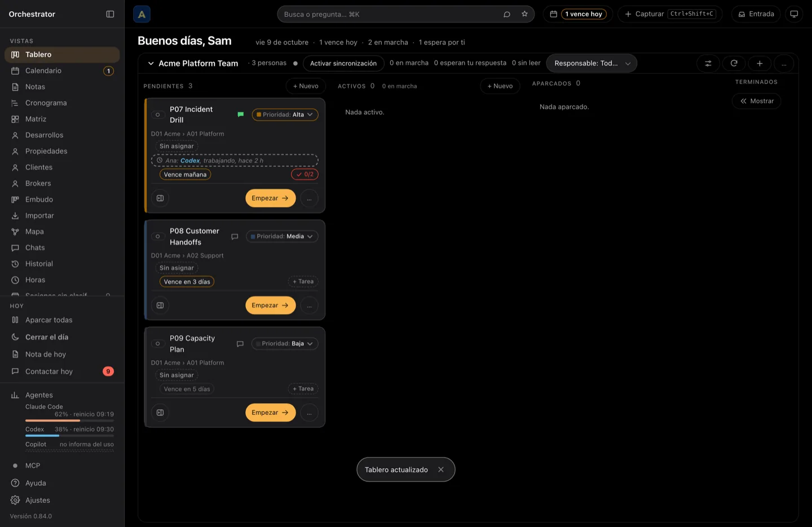Open the Calendario view
The image size is (812, 527).
coord(62,71)
